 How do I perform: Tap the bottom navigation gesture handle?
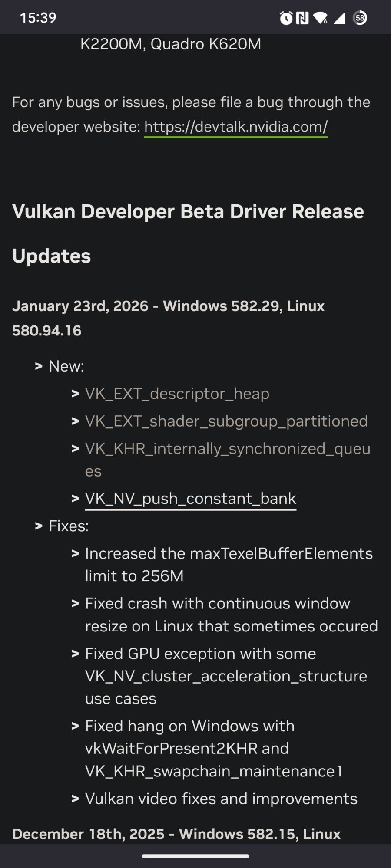pyautogui.click(x=195, y=856)
